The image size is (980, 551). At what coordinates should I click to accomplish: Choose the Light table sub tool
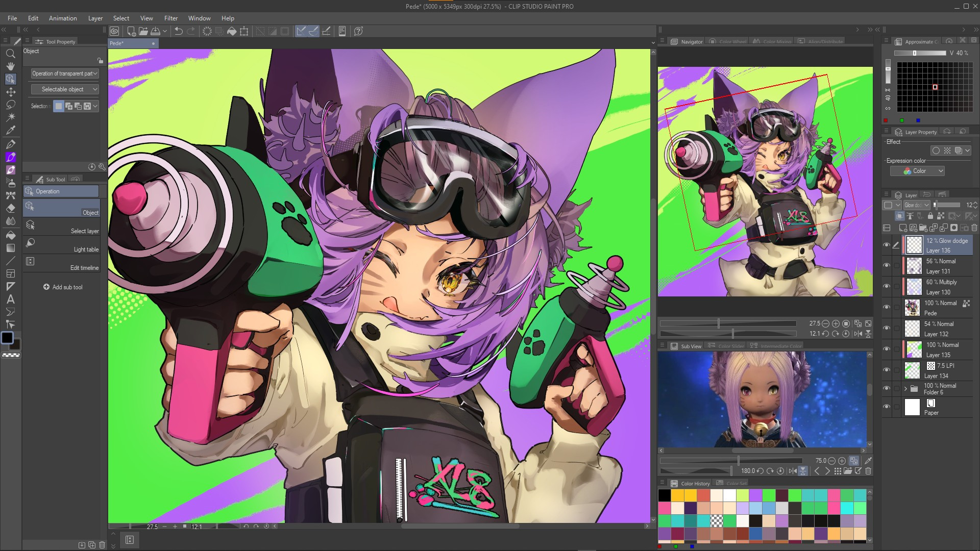pos(61,244)
